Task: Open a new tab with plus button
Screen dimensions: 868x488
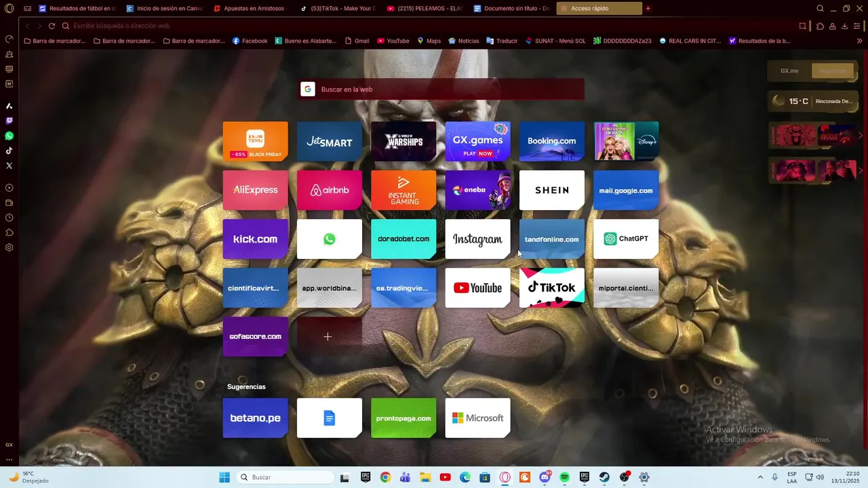Action: (648, 9)
